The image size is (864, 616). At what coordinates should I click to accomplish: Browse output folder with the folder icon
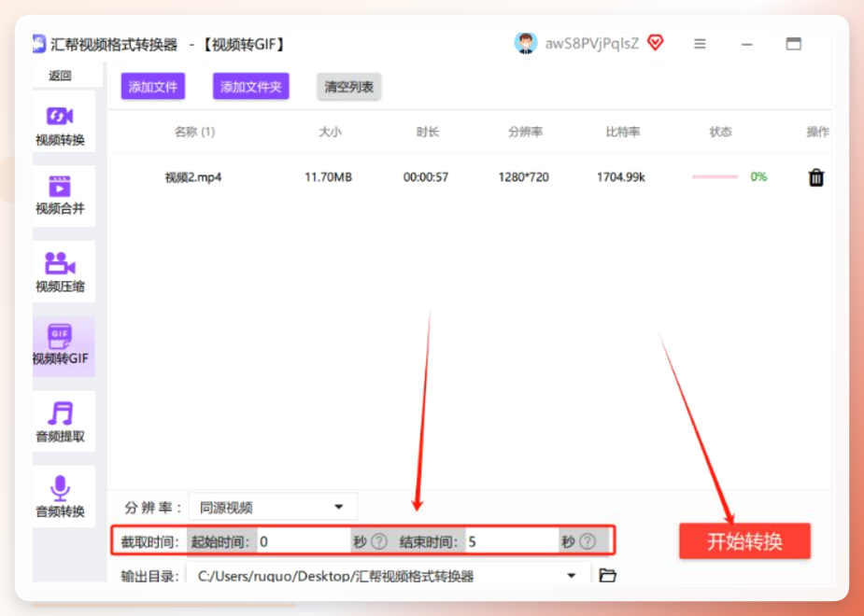click(x=607, y=575)
